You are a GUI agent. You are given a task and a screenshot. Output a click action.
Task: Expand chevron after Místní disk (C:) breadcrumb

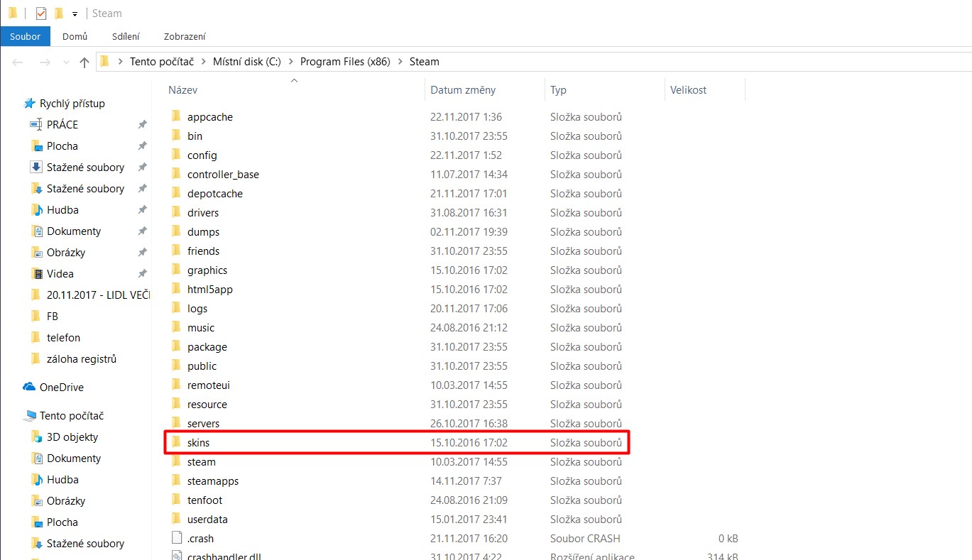click(291, 62)
